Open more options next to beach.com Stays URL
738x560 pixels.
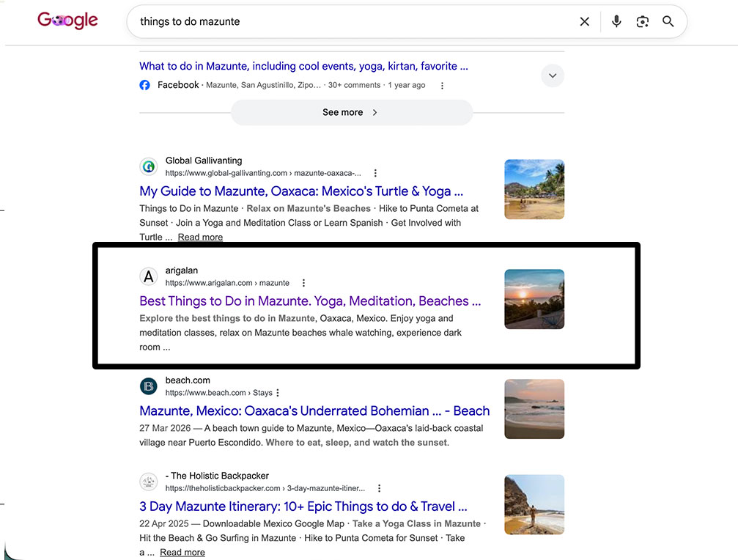tap(278, 393)
